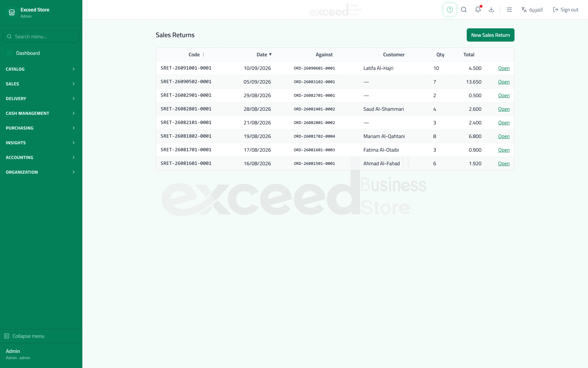Click the Customer column header
588x368 pixels.
(394, 55)
